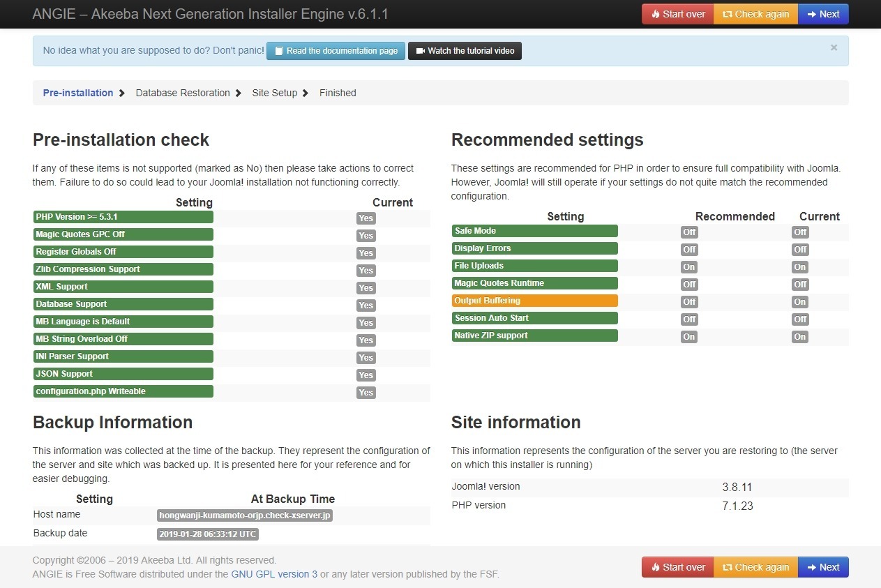Click the Site information heading
Viewport: 881px width, 588px height.
click(516, 423)
